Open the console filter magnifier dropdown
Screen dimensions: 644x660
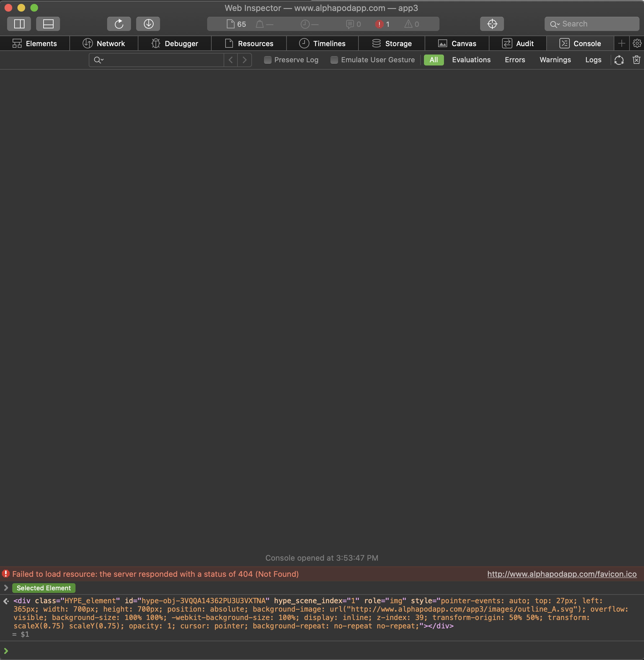(x=99, y=60)
